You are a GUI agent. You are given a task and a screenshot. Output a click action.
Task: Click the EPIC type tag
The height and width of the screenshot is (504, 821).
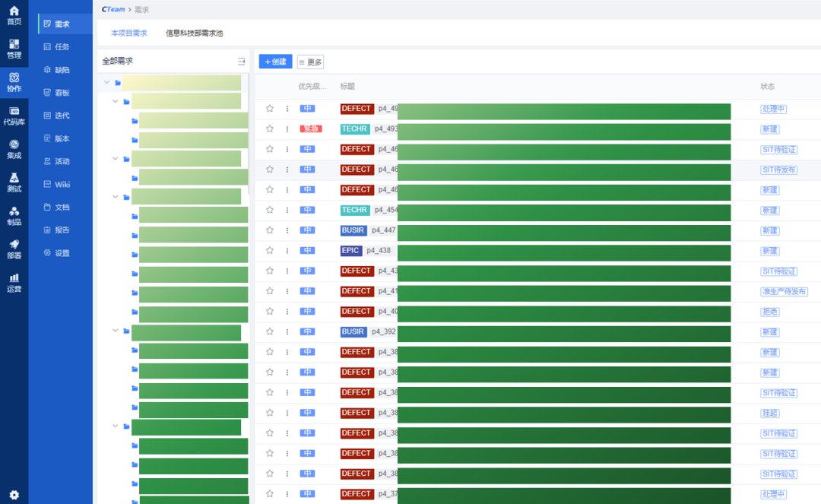pyautogui.click(x=350, y=251)
